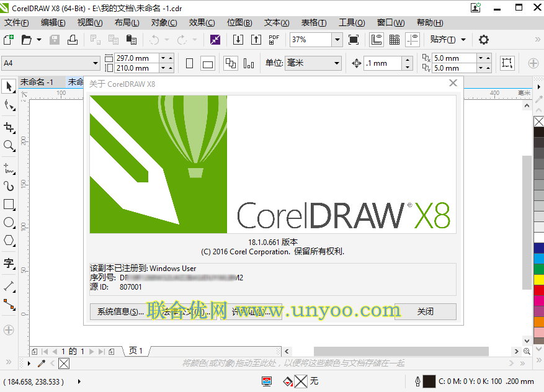Select the 页 1 page tab

tap(136, 350)
